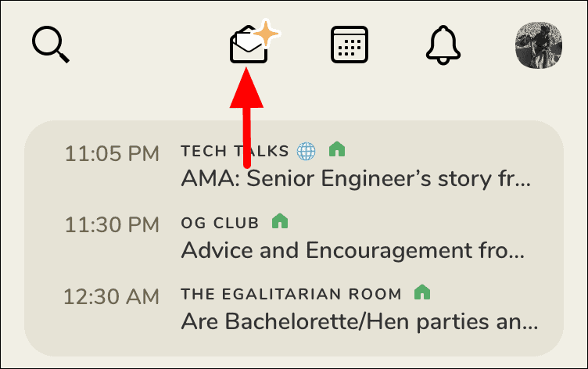Click the 12:30 AM event time
Image resolution: width=588 pixels, height=369 pixels.
pos(111,296)
